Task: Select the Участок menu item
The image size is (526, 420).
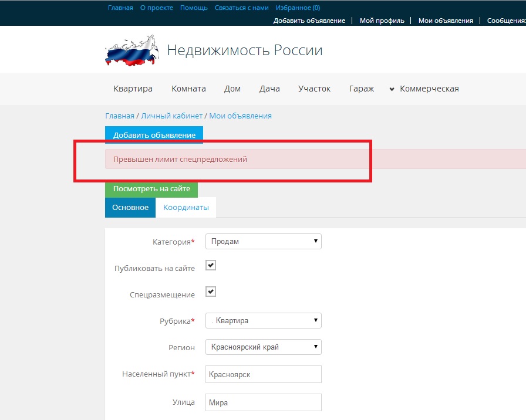Action: 314,89
